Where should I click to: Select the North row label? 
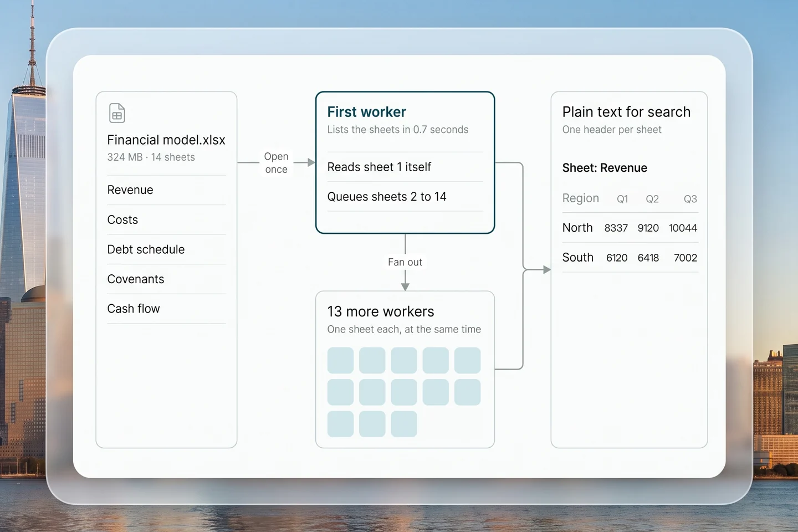point(577,228)
